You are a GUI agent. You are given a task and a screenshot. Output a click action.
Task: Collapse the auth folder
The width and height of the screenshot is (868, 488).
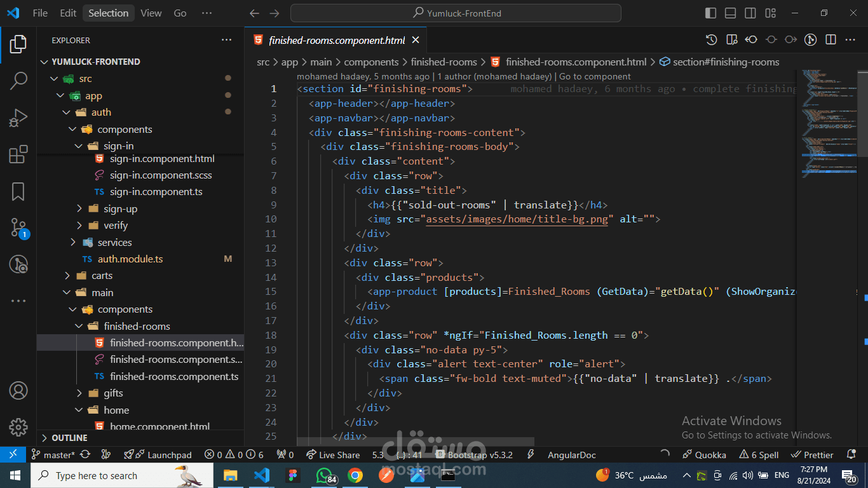point(140,112)
